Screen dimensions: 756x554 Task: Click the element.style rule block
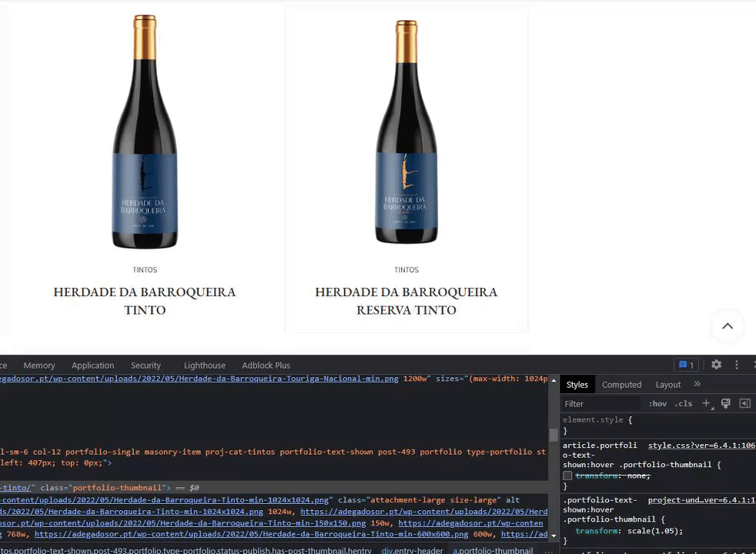[x=657, y=426]
